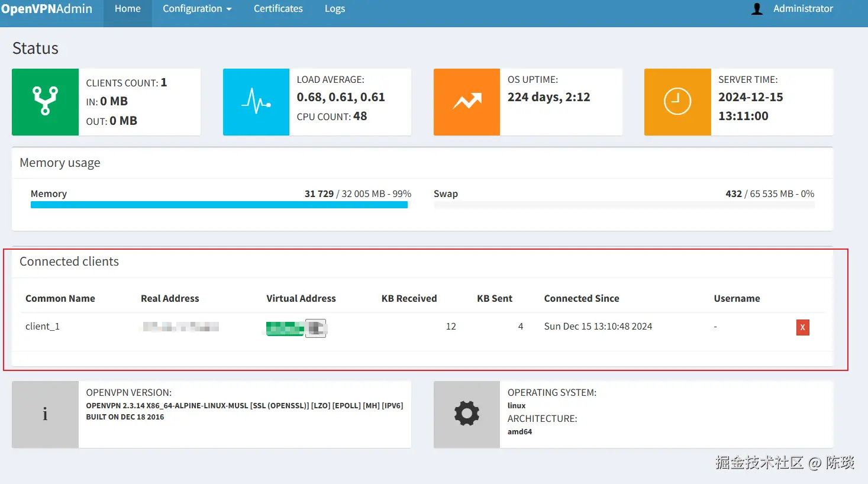Click the architecture value amd64
Screen dimensions: 868x484
coord(520,432)
